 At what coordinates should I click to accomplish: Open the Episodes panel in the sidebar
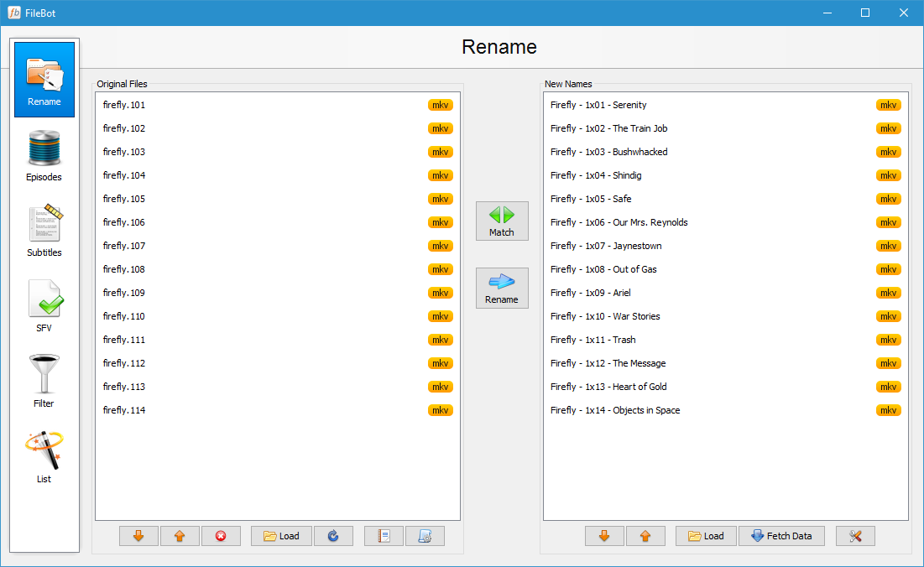pyautogui.click(x=44, y=155)
